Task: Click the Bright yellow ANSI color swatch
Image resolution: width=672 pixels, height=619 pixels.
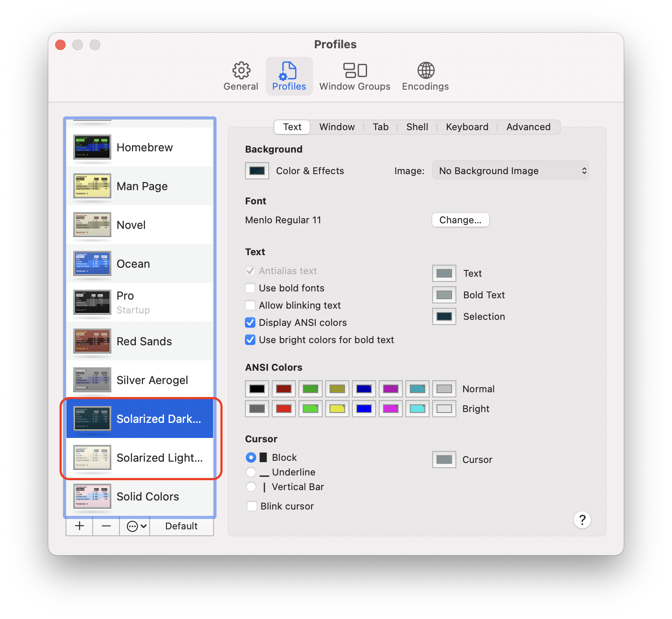Action: point(337,409)
